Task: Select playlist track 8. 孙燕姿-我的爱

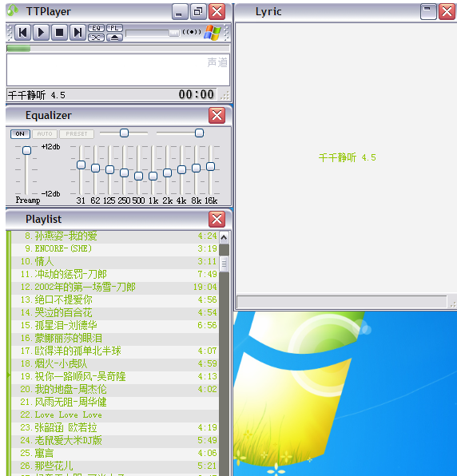Action: click(115, 236)
